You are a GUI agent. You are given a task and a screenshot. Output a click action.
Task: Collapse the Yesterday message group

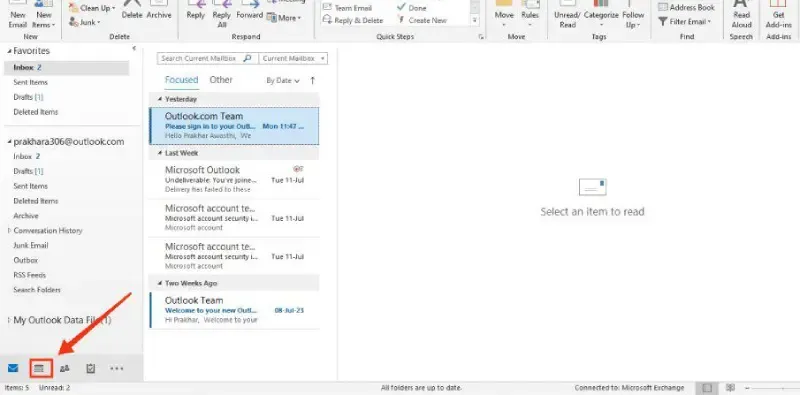click(160, 99)
